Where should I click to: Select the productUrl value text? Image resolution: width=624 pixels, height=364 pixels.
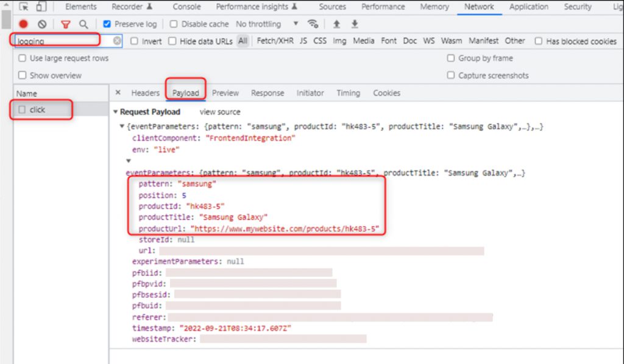point(285,229)
